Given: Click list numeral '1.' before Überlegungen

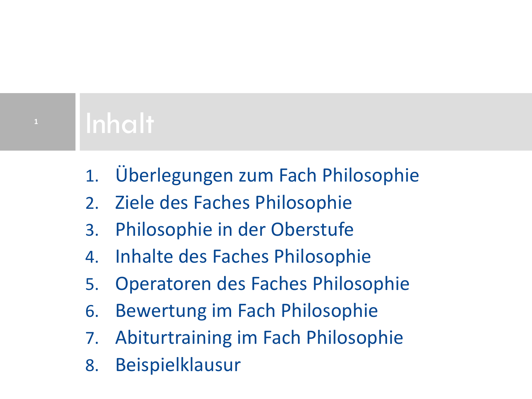Looking at the screenshot, I should [92, 176].
